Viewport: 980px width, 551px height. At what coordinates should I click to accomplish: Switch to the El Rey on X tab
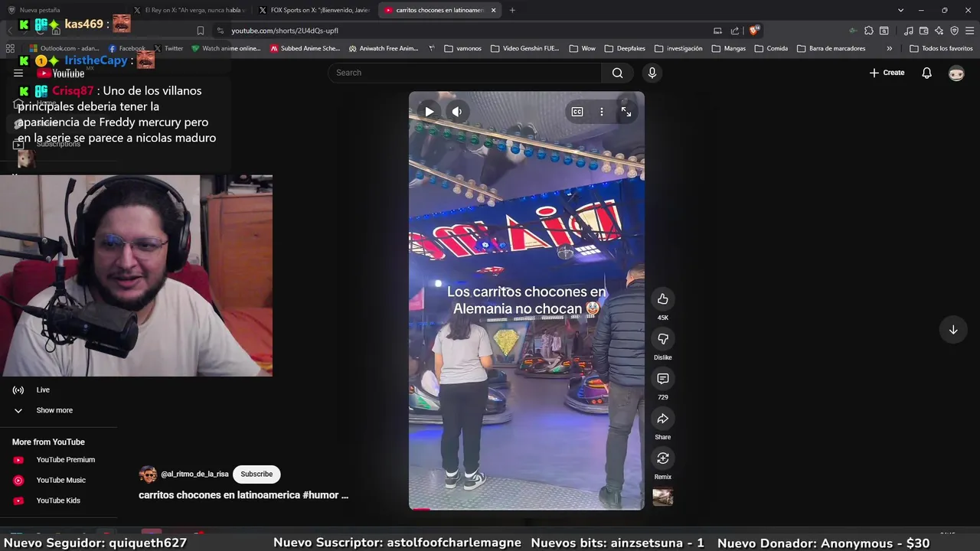point(190,10)
